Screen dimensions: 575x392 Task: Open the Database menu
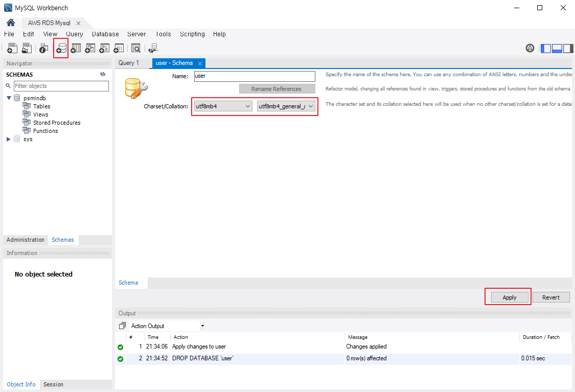(105, 34)
